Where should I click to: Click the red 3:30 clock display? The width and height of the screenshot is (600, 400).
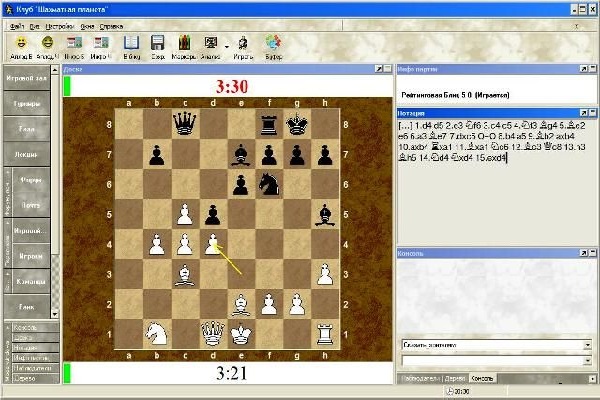(x=232, y=86)
